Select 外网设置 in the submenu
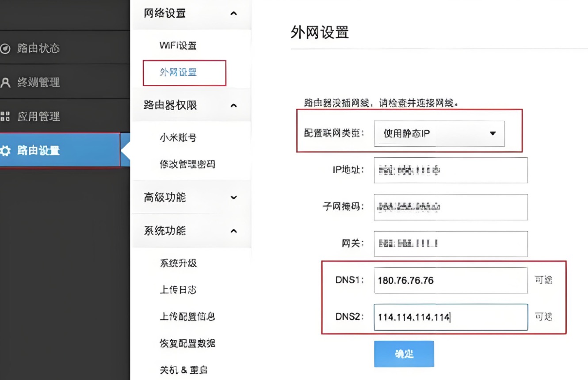Viewport: 588px width, 380px height. point(178,72)
